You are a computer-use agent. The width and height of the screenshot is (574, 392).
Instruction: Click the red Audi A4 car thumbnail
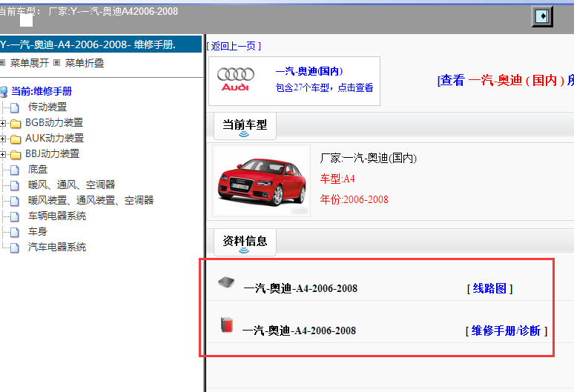click(x=261, y=181)
